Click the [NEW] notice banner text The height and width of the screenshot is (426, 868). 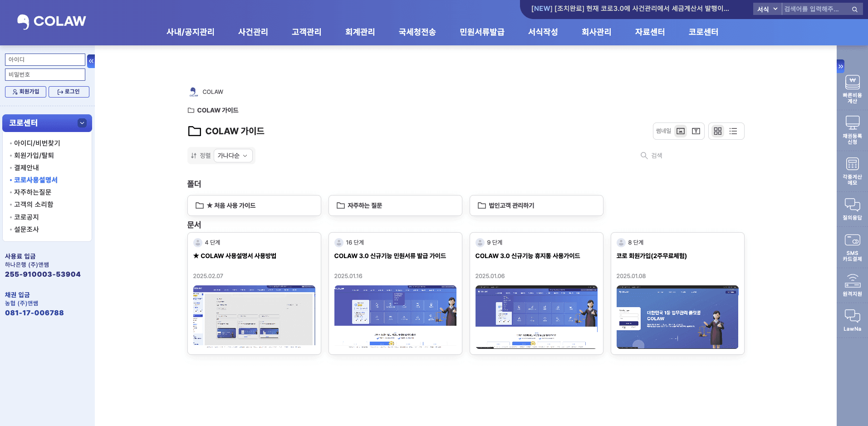click(630, 9)
